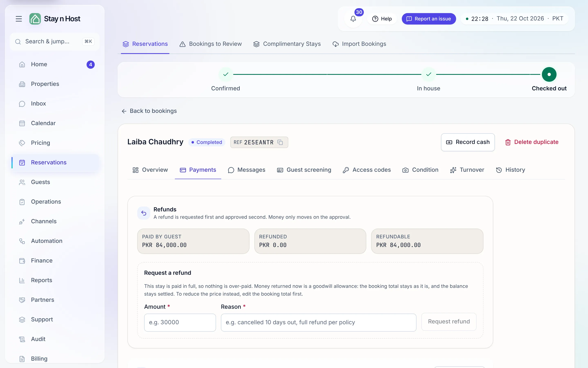Open the Turnover tab
The height and width of the screenshot is (368, 588).
pos(467,170)
